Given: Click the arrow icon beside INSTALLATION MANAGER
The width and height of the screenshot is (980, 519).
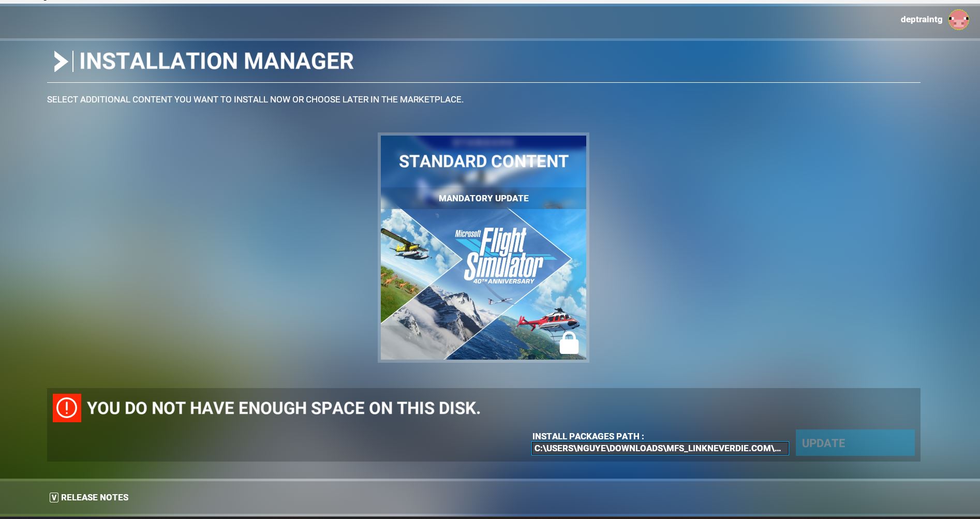Looking at the screenshot, I should 61,61.
